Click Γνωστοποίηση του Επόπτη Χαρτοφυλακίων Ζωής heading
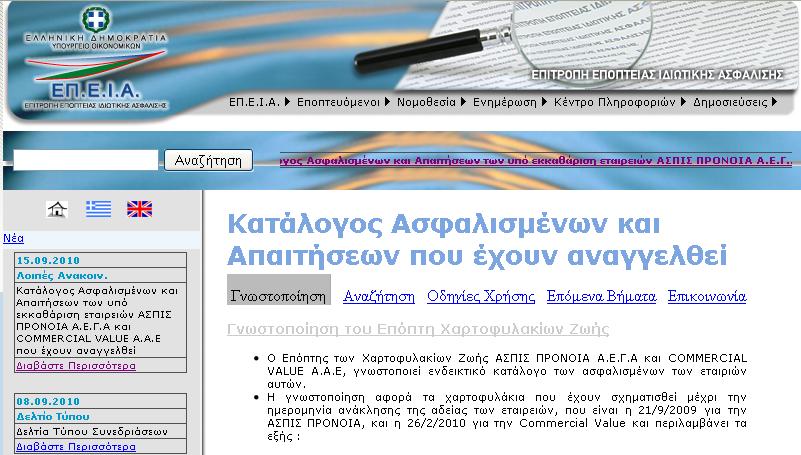 pos(418,329)
